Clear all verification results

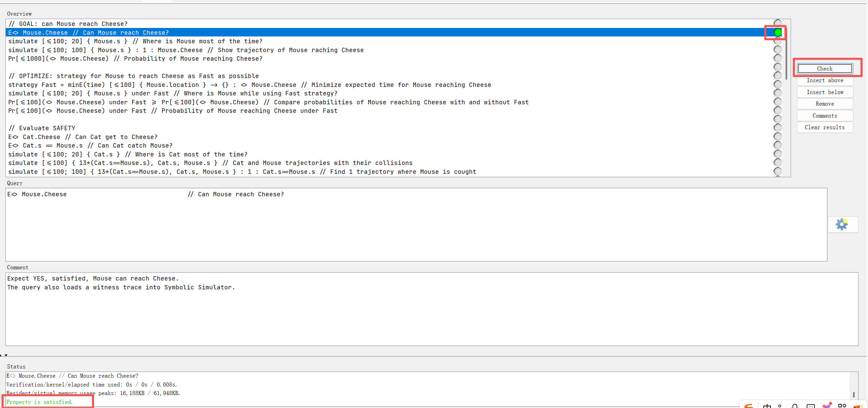pos(825,127)
